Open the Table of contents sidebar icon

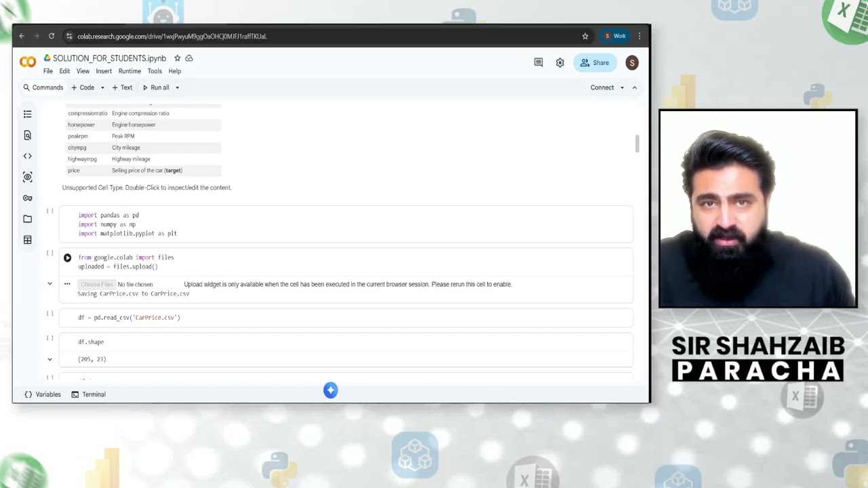click(x=27, y=114)
